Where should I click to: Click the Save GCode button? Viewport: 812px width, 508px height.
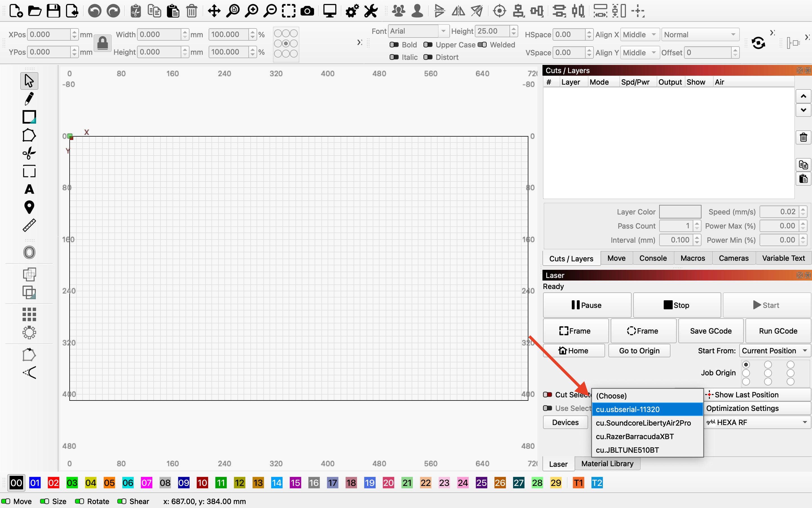click(711, 331)
